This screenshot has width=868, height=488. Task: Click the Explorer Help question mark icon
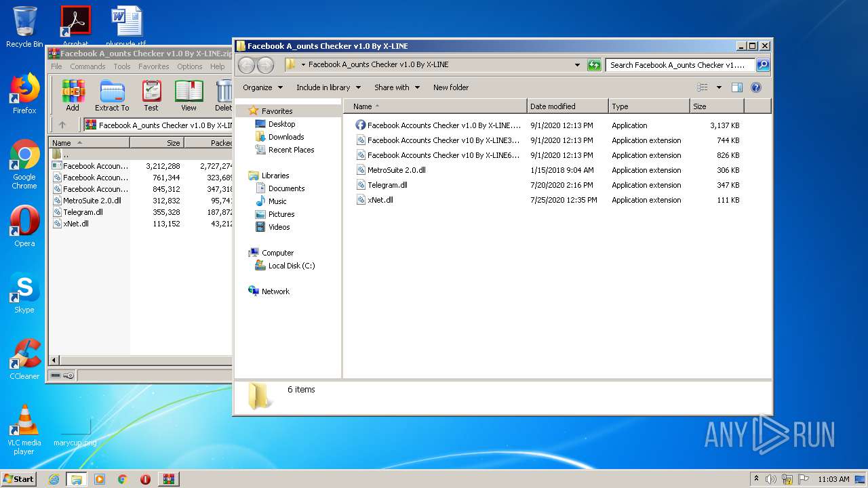tap(756, 87)
